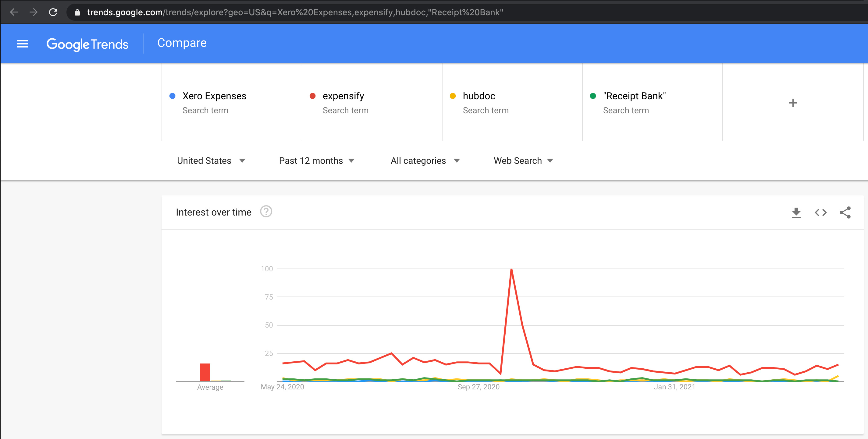Click the Compare header title
868x439 pixels.
pos(182,43)
